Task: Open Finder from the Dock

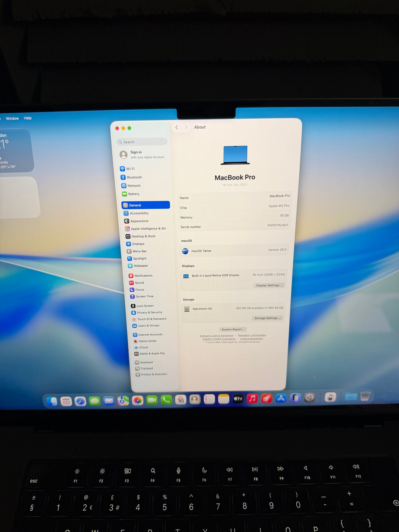Action: 52,401
